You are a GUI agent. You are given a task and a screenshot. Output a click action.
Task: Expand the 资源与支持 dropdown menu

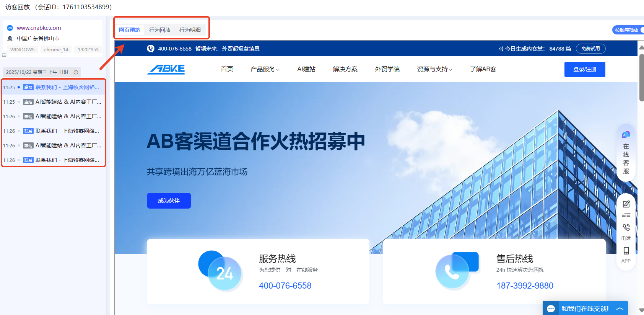[434, 69]
